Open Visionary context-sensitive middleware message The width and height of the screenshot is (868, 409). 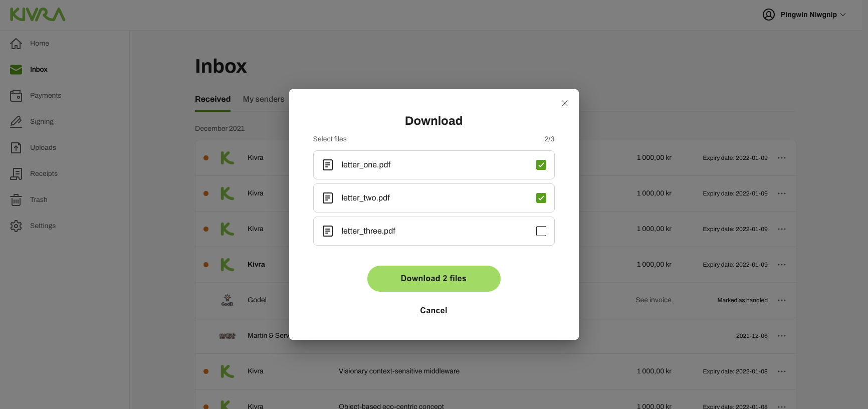coord(399,371)
